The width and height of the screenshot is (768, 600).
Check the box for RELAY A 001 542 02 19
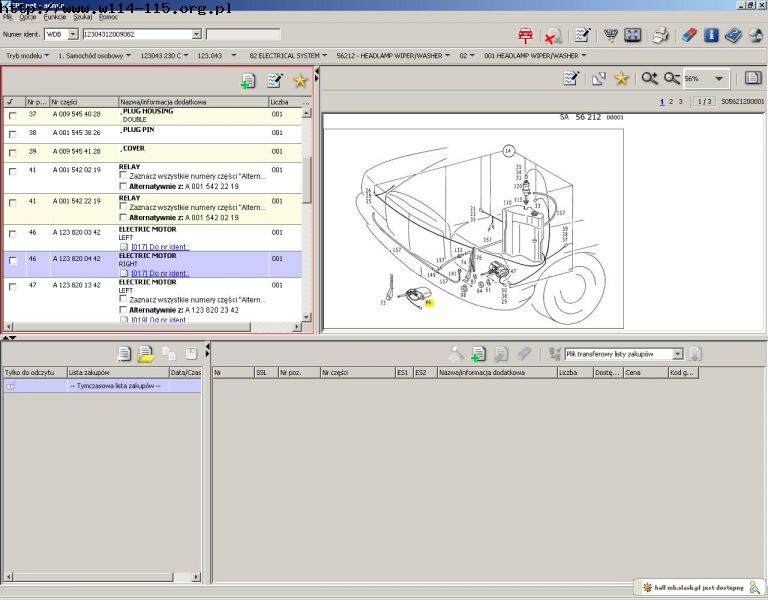pos(12,171)
